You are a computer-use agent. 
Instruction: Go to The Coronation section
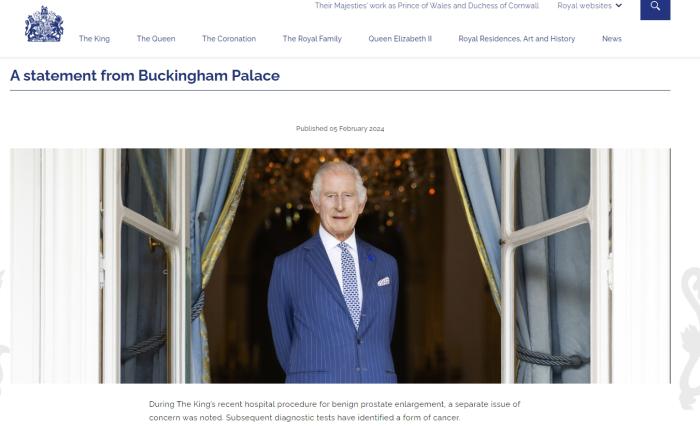pos(229,39)
